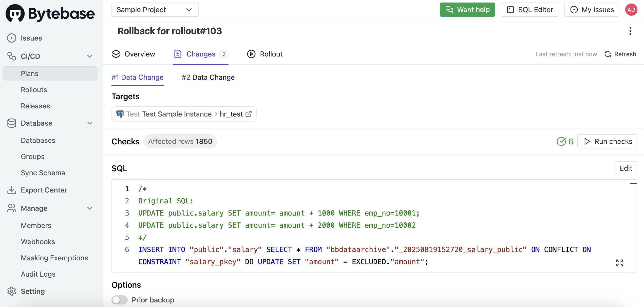Screen dimensions: 644x307
Task: Select the #2 Data Change tab
Action: pyautogui.click(x=208, y=77)
